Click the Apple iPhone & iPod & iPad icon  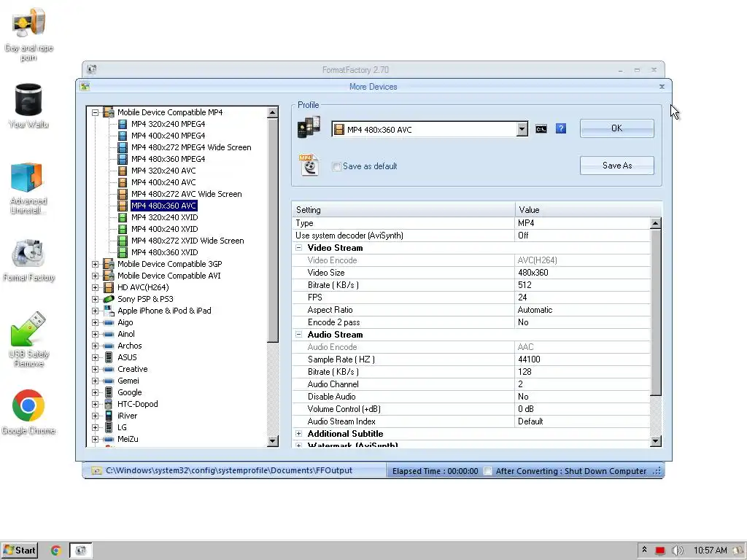tap(109, 311)
